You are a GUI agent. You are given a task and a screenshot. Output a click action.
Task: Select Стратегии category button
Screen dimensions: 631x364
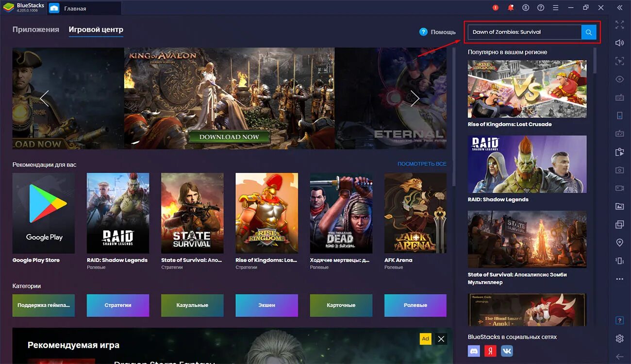coord(118,305)
